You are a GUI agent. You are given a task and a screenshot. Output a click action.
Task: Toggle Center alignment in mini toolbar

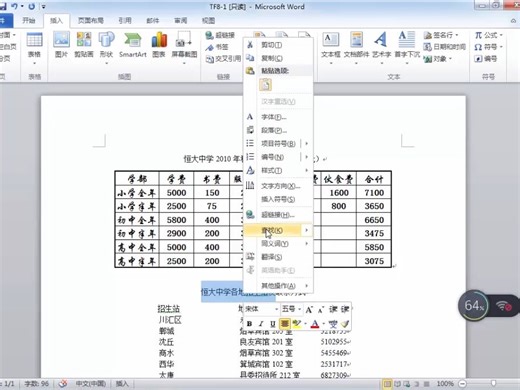point(284,324)
